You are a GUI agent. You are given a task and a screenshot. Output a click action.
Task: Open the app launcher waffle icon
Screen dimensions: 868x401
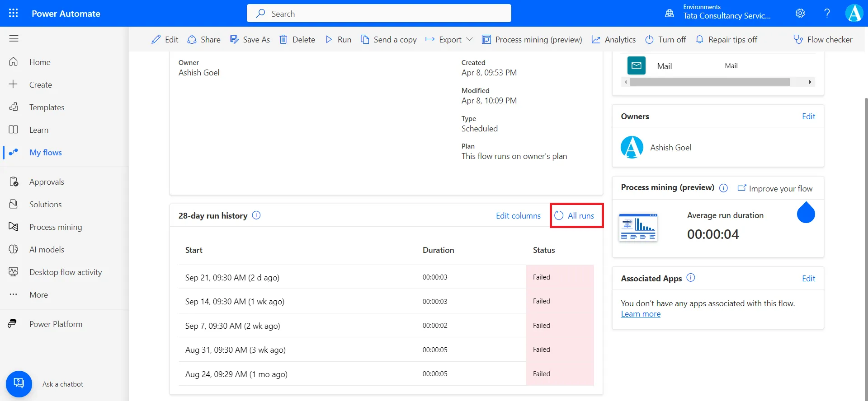[x=14, y=13]
